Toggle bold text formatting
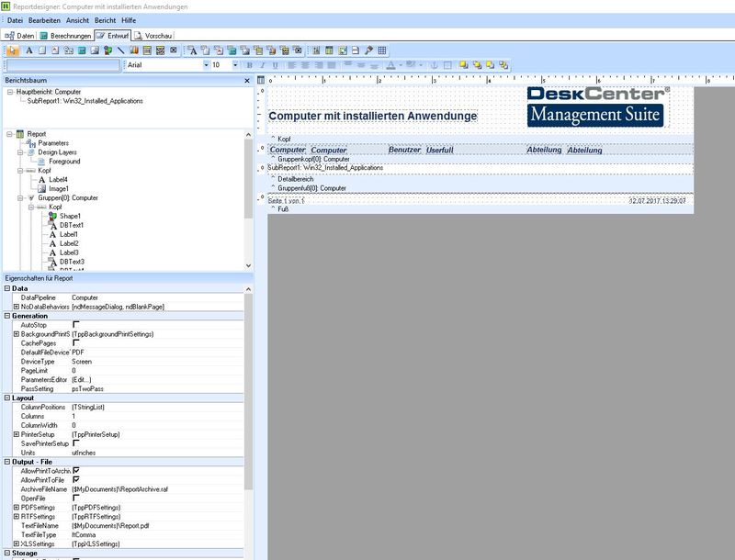This screenshot has width=735, height=560. (252, 66)
